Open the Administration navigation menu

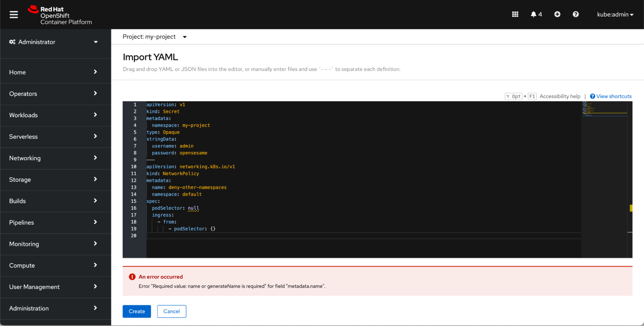click(x=55, y=309)
